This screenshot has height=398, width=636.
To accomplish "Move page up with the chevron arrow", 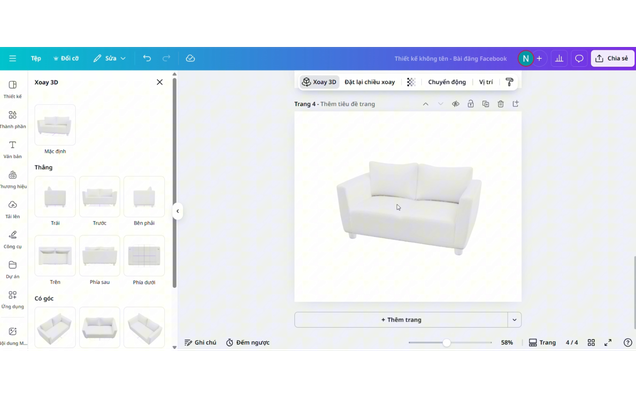I will 425,104.
